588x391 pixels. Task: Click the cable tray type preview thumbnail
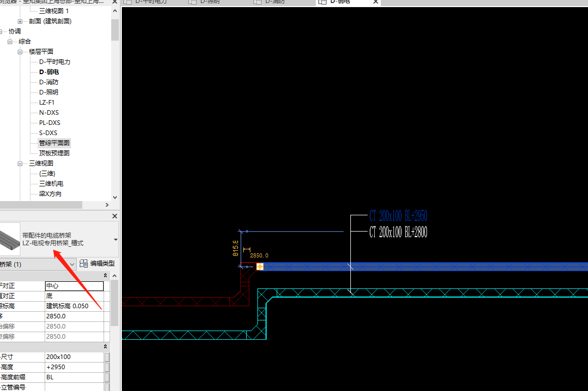10,239
